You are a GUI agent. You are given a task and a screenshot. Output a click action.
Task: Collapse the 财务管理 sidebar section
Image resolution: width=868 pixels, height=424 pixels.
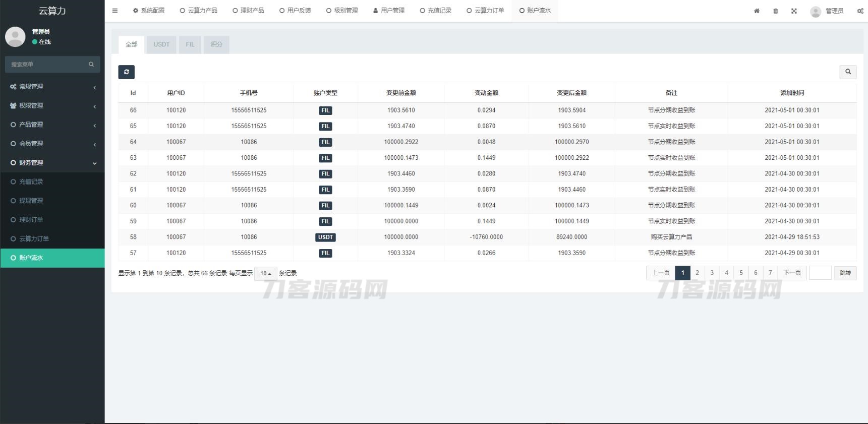tap(52, 163)
